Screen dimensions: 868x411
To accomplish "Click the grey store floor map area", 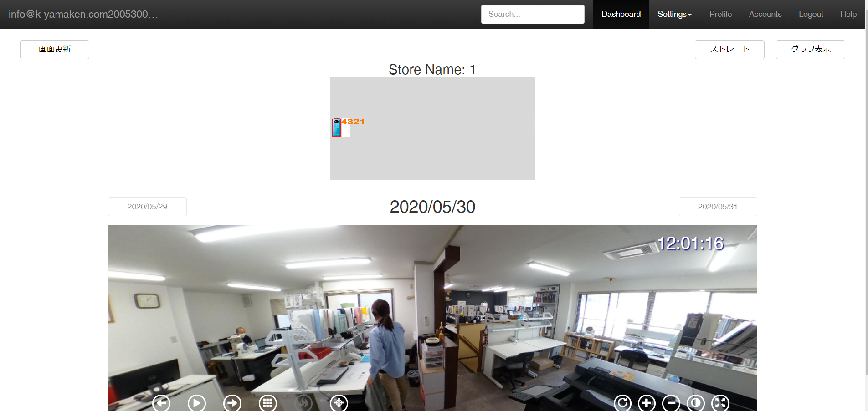I will tap(432, 128).
